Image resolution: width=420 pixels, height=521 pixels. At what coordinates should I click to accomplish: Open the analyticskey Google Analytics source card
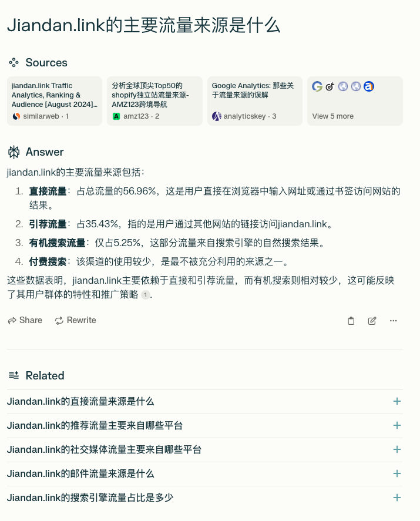[255, 101]
